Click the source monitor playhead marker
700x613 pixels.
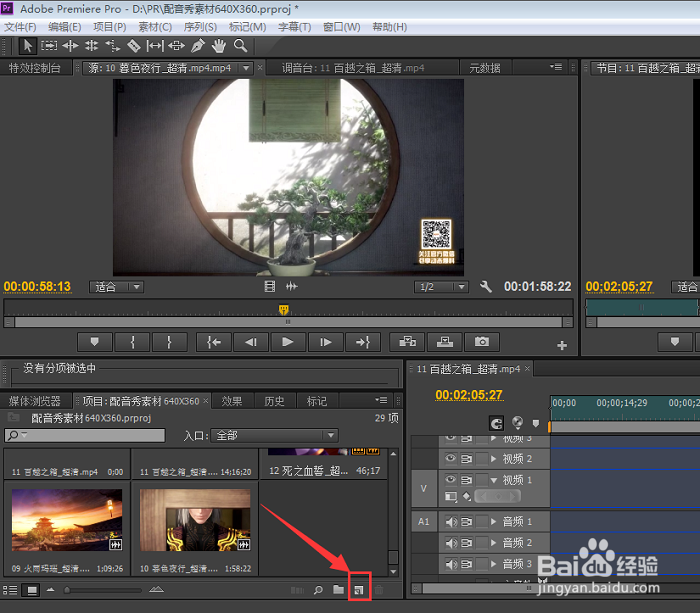[283, 309]
